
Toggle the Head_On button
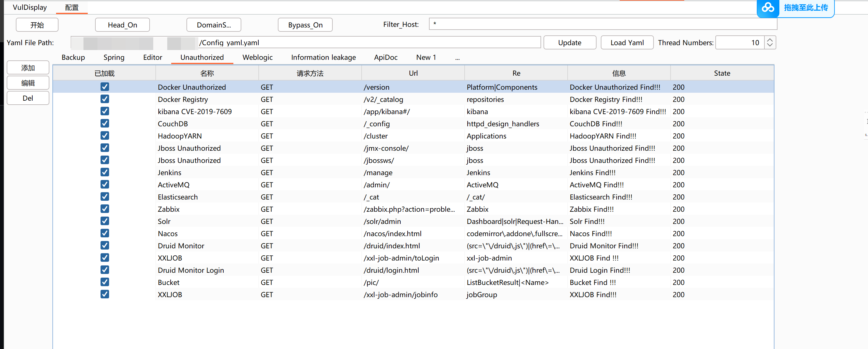pos(122,25)
